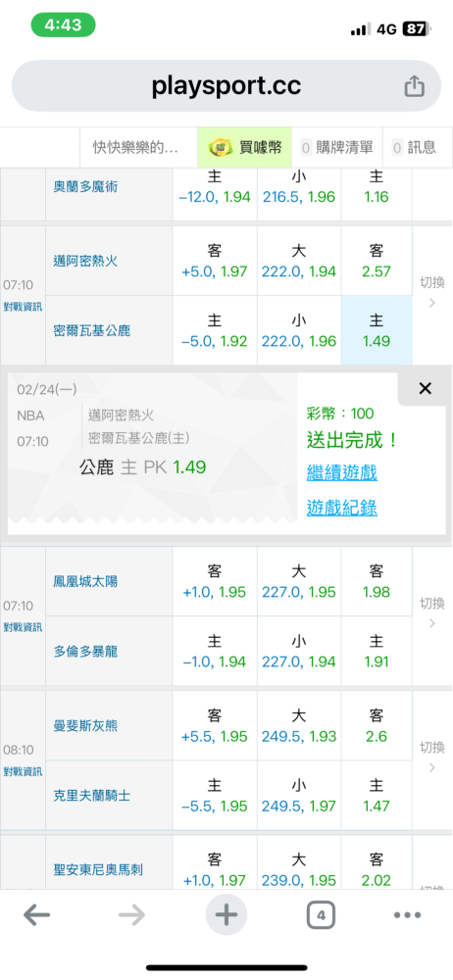Screen dimensions: 453x980
Task: Select 大 227.0, 1.95 over option
Action: tap(299, 581)
